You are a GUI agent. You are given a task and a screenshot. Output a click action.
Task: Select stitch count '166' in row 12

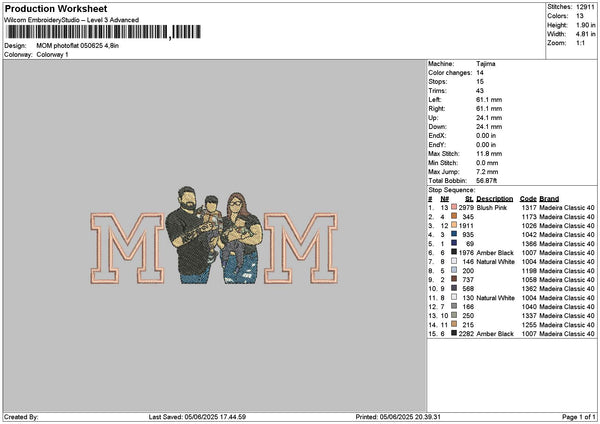tap(468, 307)
